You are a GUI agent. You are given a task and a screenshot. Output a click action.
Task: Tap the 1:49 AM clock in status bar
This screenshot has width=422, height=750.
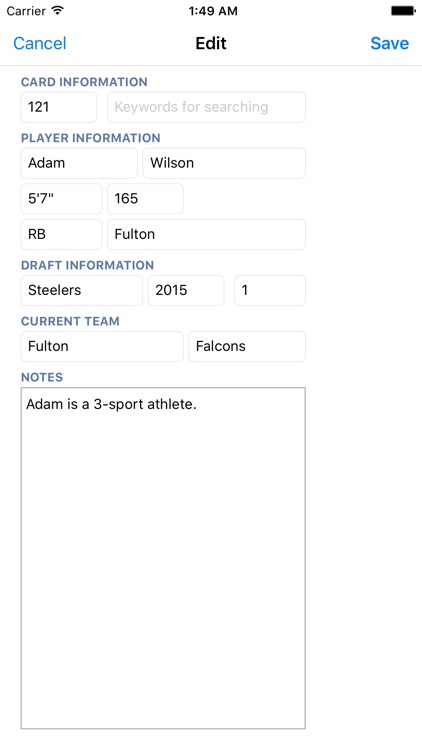pyautogui.click(x=213, y=11)
